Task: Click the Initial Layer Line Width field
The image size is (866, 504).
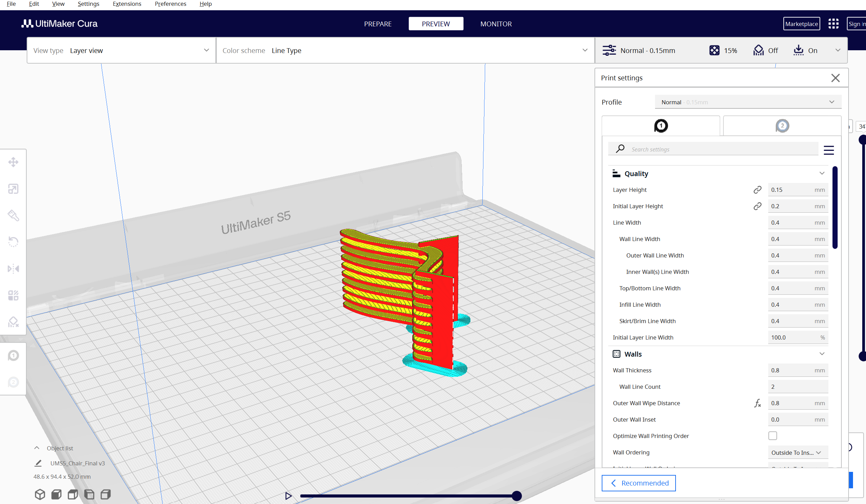Action: (798, 337)
